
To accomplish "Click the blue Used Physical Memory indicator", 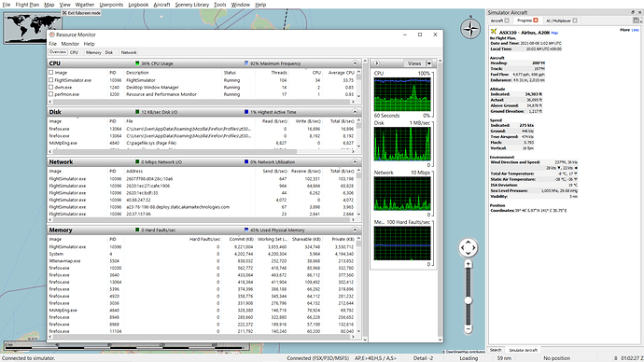I will point(246,230).
